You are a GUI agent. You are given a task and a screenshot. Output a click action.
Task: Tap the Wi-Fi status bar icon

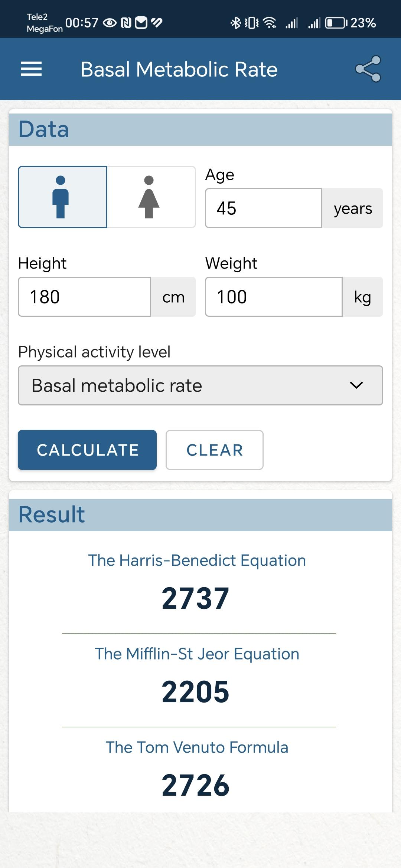270,23
